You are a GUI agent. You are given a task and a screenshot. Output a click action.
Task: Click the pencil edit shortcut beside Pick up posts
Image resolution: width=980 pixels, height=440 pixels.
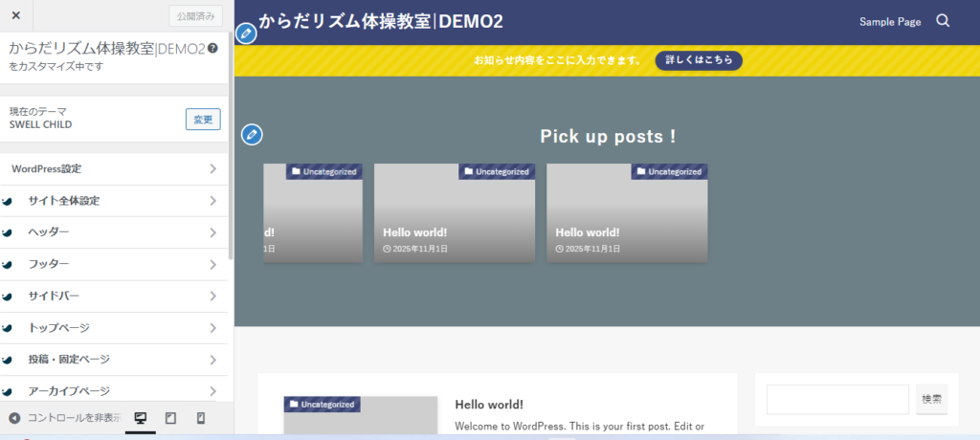(x=252, y=134)
